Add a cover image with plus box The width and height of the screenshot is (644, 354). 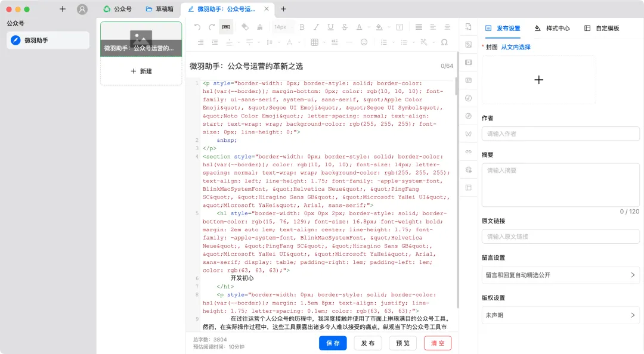(539, 80)
